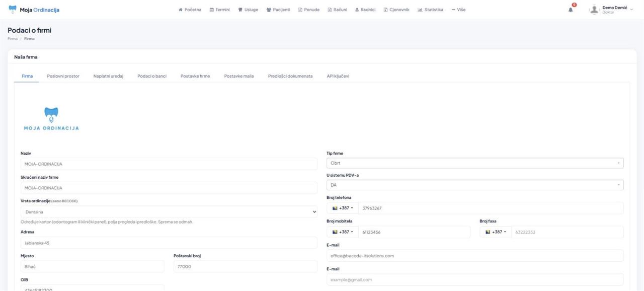
Task: Edit the Mjesto field
Action: pos(93,267)
